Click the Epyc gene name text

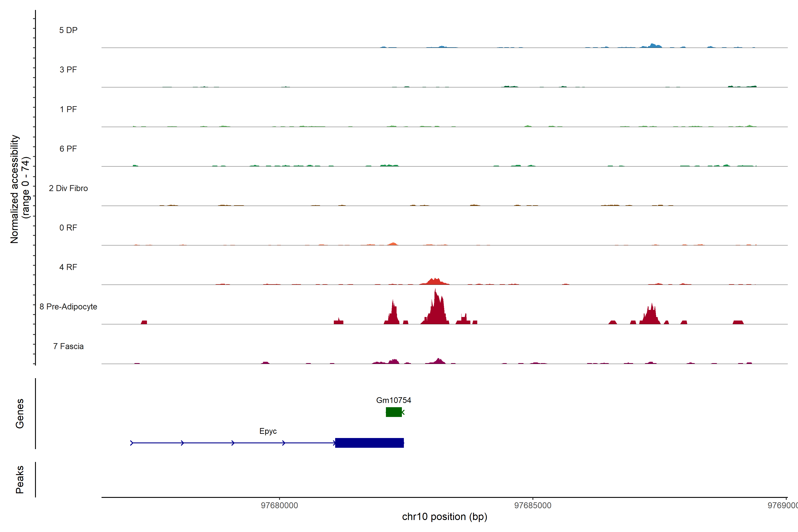[268, 431]
